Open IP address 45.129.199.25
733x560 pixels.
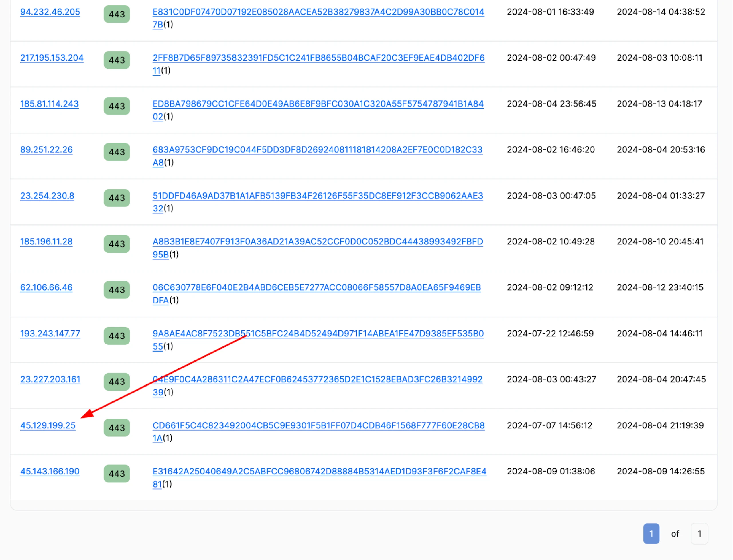coord(48,426)
